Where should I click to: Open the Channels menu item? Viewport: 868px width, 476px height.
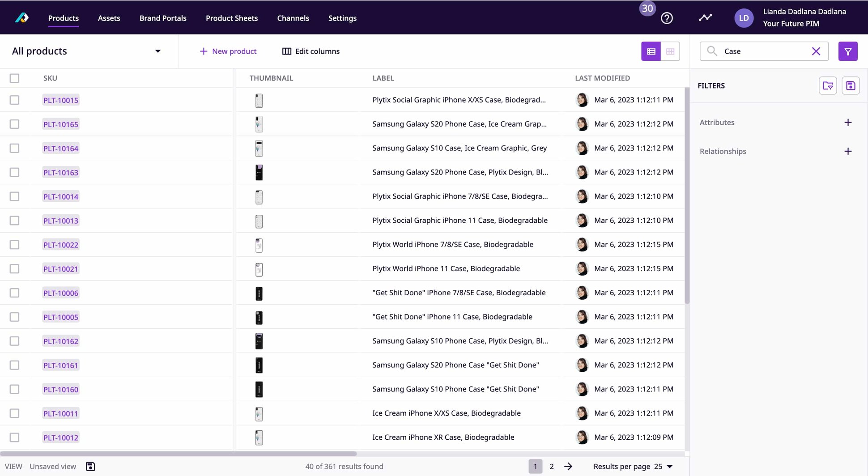[x=293, y=18]
